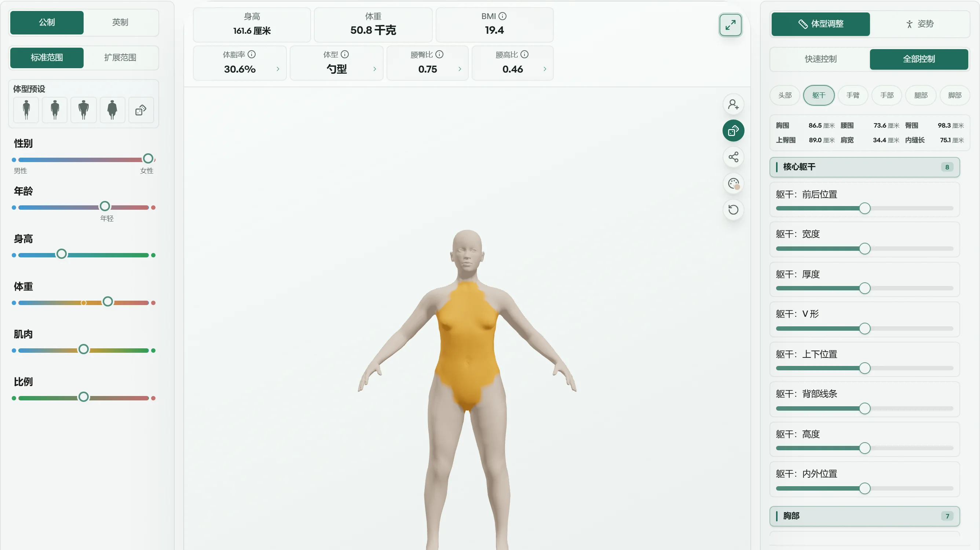980x550 pixels.
Task: Click the BMI info icon
Action: [502, 16]
